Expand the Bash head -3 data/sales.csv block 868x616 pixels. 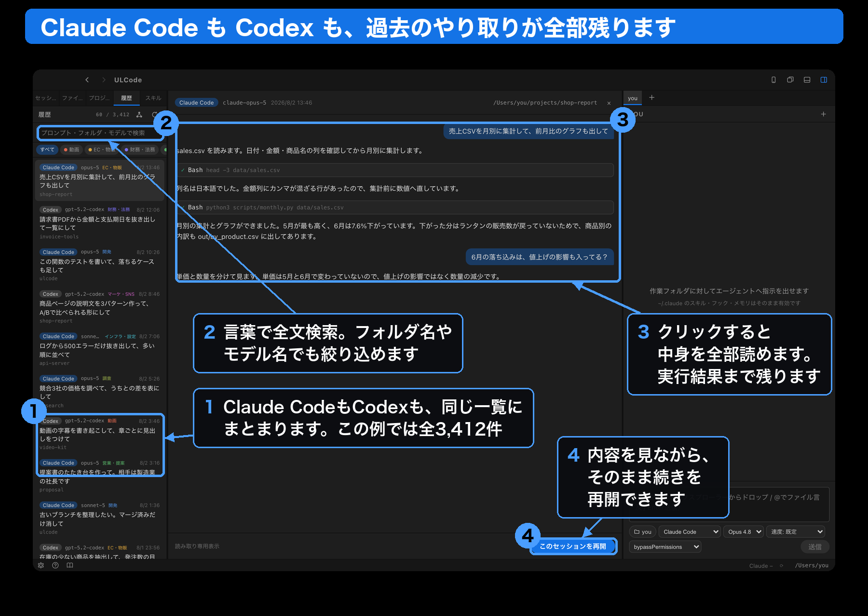[x=396, y=170]
